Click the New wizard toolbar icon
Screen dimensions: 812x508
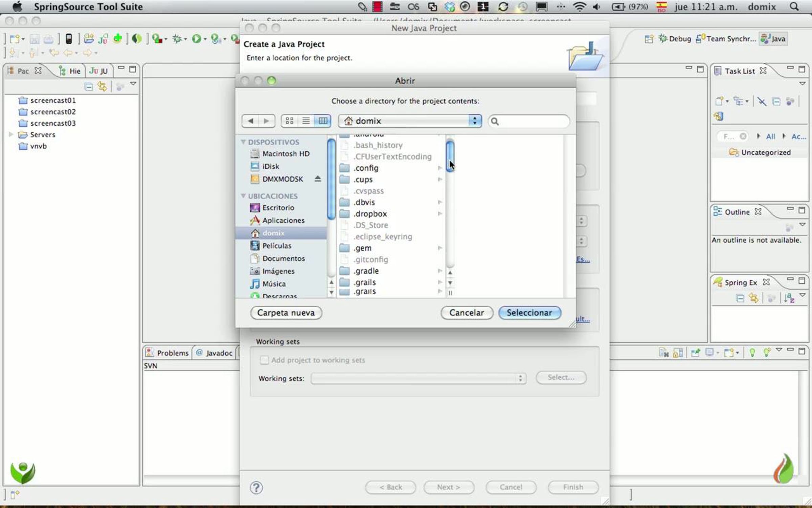point(15,39)
